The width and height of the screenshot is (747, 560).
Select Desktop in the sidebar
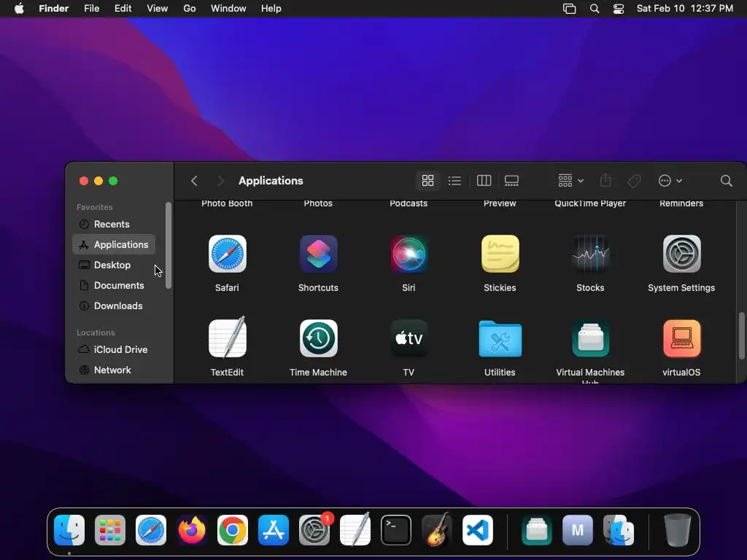114,265
